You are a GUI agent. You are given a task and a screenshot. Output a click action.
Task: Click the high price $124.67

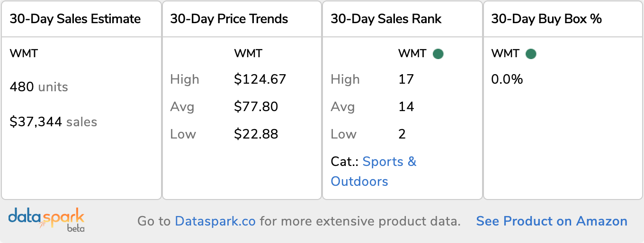[x=260, y=79]
